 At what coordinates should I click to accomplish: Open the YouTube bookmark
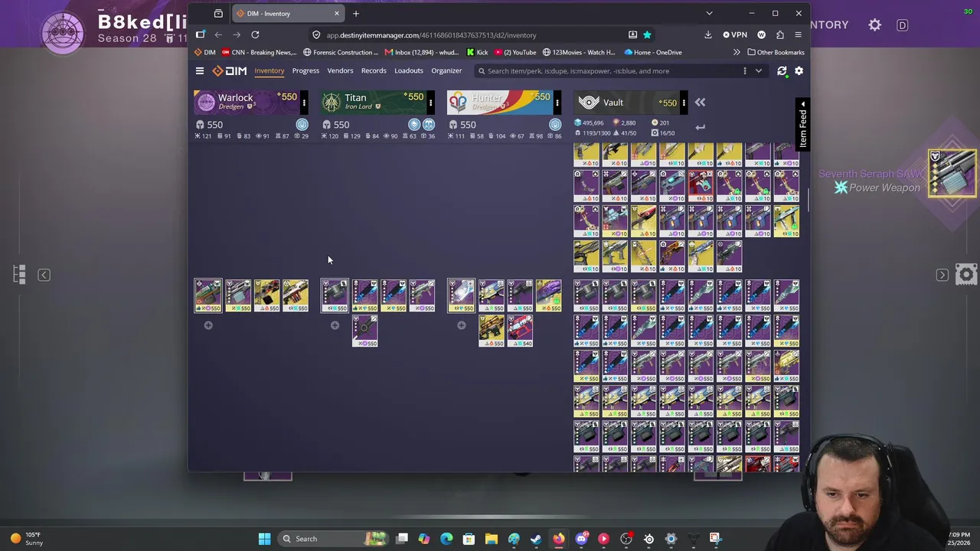tap(515, 53)
